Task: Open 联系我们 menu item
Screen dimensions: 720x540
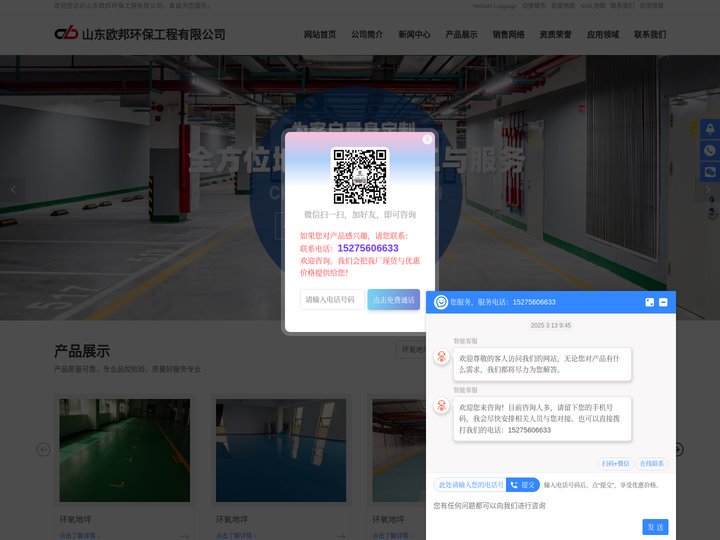Action: pos(650,34)
